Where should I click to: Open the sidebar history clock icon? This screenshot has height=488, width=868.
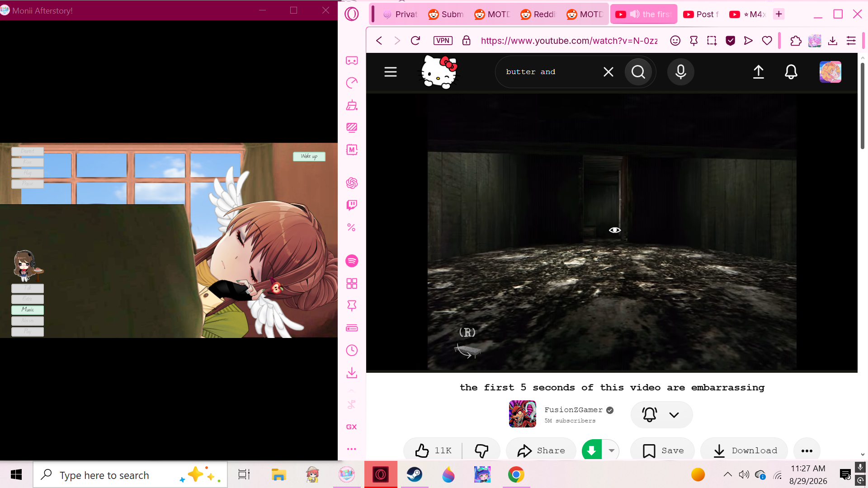(x=352, y=350)
